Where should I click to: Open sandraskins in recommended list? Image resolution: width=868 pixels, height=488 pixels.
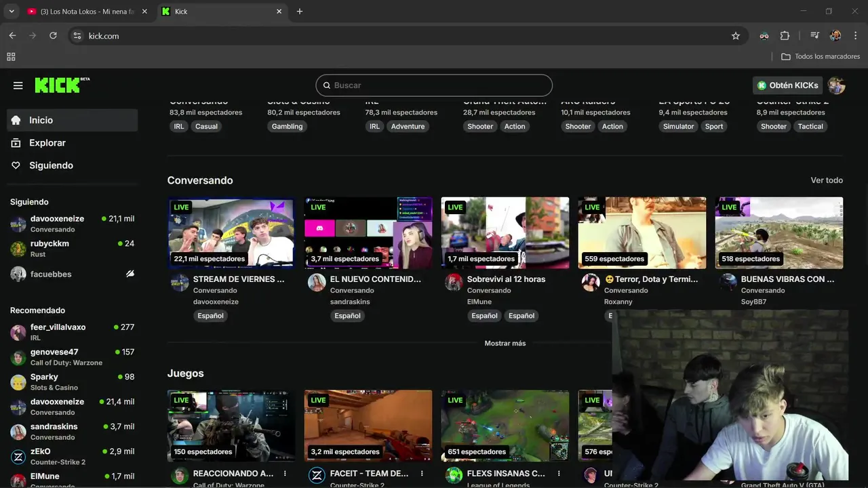pyautogui.click(x=72, y=432)
